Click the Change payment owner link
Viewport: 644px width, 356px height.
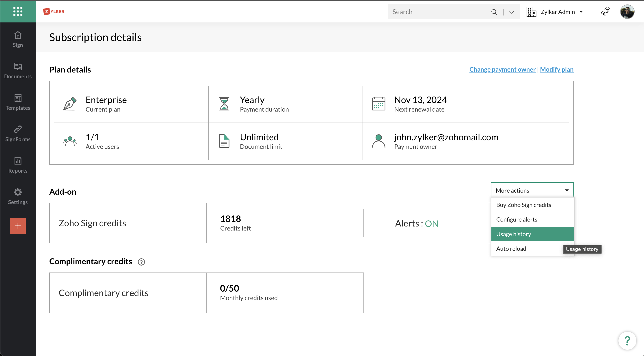tap(502, 69)
